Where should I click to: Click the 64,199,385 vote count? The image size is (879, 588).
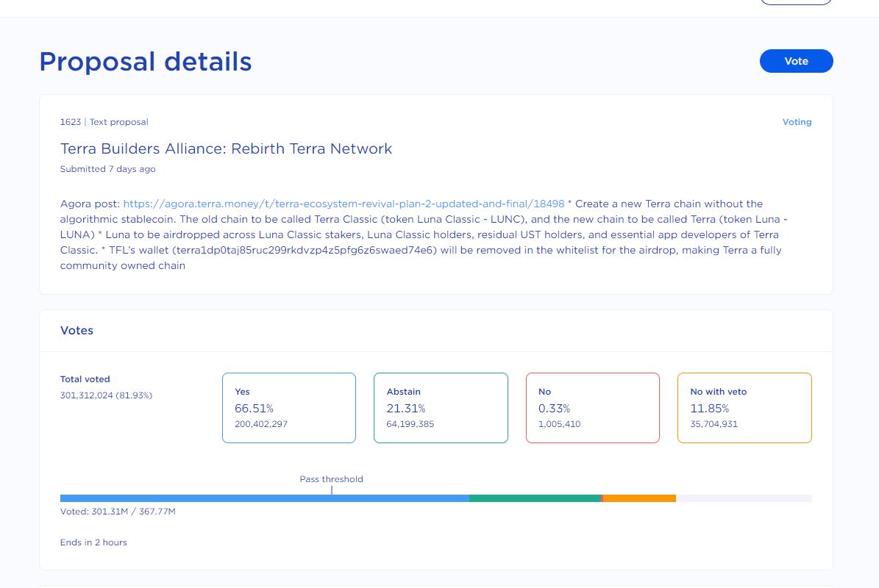click(410, 424)
